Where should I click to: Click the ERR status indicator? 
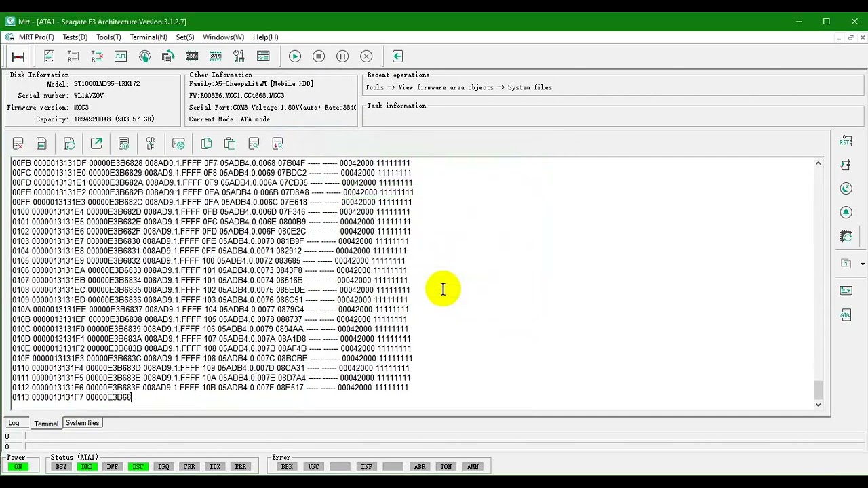pyautogui.click(x=240, y=466)
